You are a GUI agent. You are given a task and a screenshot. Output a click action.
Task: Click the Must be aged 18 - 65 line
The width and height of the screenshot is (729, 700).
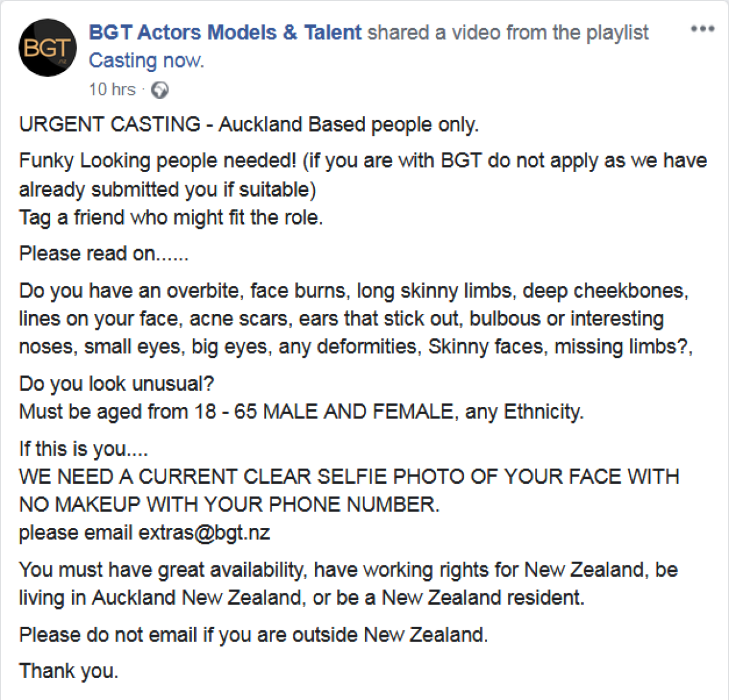tap(301, 412)
